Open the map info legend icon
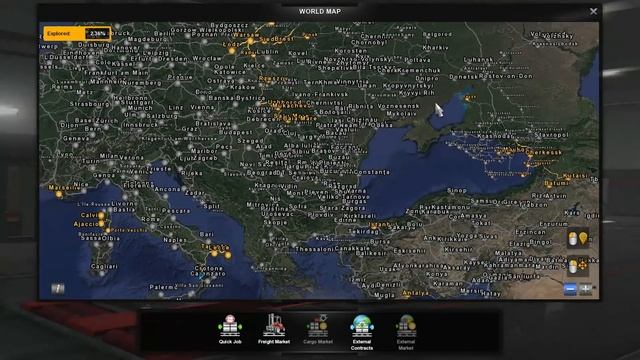640x360 pixels. (58, 289)
